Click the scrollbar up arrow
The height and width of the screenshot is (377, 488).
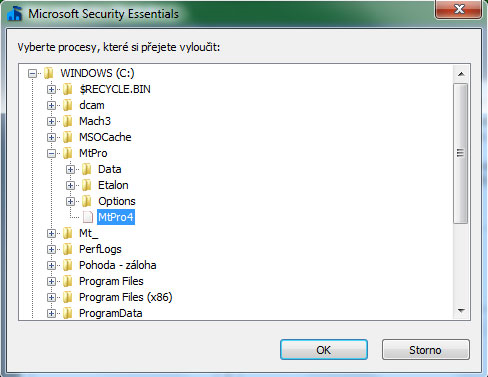(461, 74)
